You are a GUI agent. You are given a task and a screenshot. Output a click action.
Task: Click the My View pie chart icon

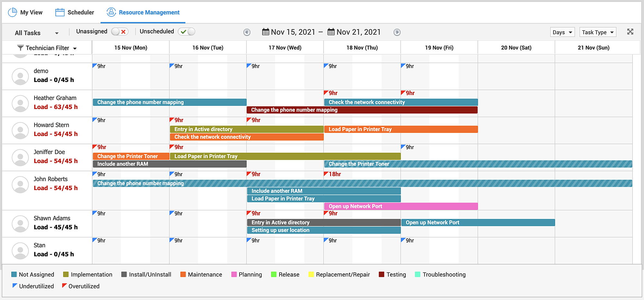13,12
